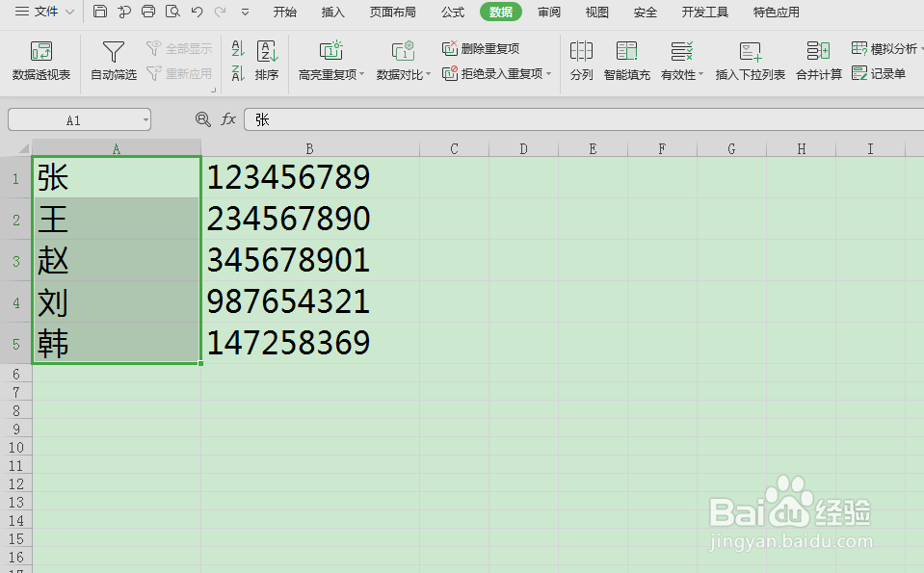Screen dimensions: 924x573
Task: Select the 数据 ribbon tab
Action: [x=501, y=12]
